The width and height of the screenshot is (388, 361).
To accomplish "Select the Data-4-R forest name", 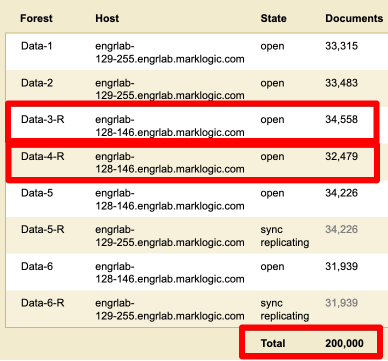I will (42, 156).
